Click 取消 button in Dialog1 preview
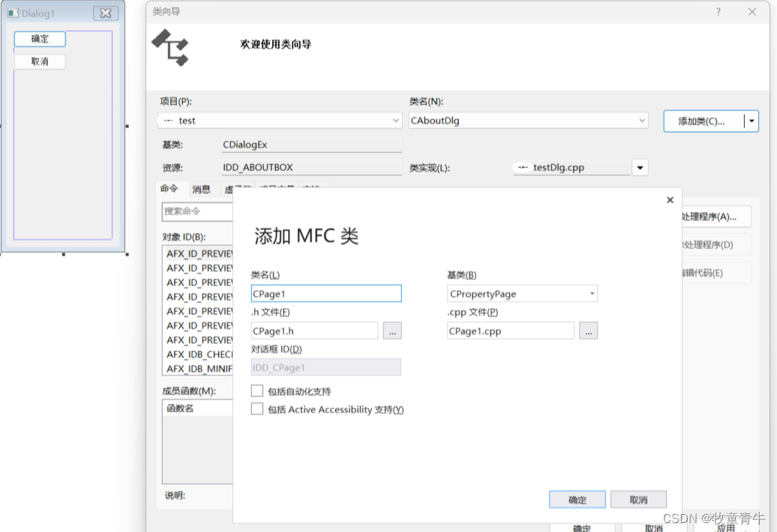The width and height of the screenshot is (777, 532). coord(40,62)
